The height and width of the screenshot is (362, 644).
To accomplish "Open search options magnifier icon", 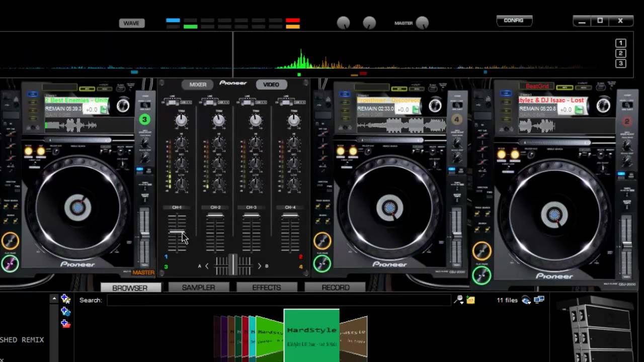I will tap(458, 300).
